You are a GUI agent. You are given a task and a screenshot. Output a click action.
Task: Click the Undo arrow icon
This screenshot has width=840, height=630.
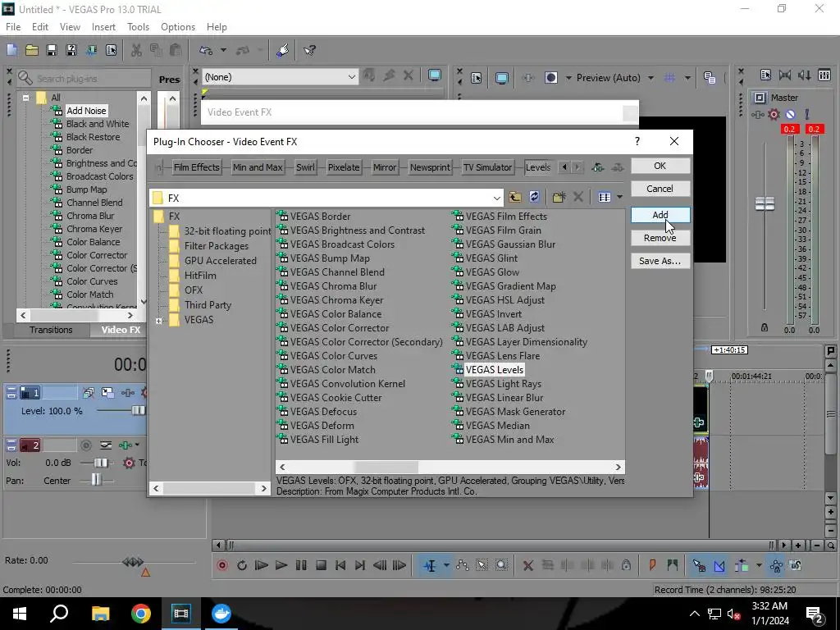click(206, 50)
